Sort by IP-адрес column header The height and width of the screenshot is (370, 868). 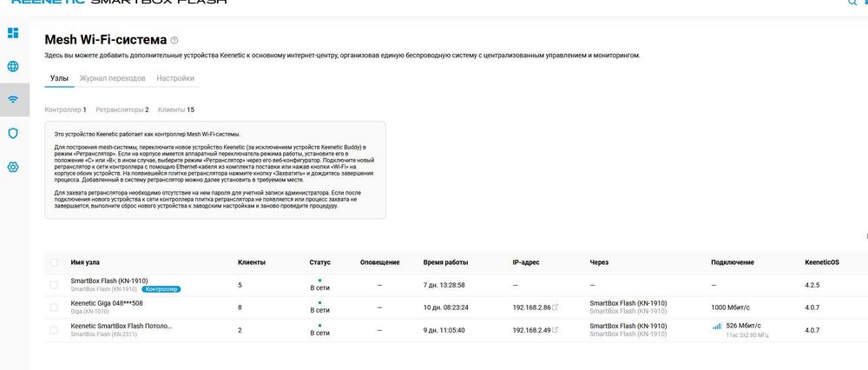click(x=526, y=262)
